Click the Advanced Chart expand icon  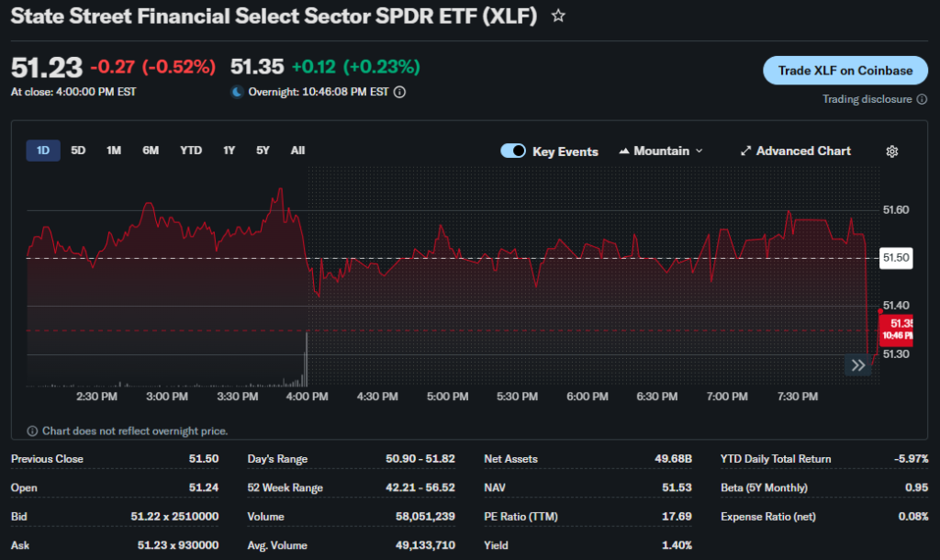(x=746, y=151)
